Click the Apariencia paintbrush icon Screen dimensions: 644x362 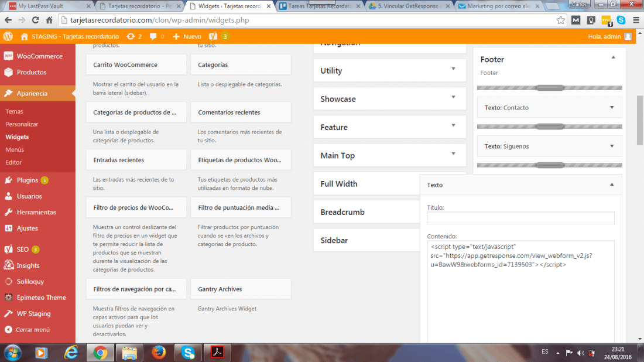(x=9, y=93)
